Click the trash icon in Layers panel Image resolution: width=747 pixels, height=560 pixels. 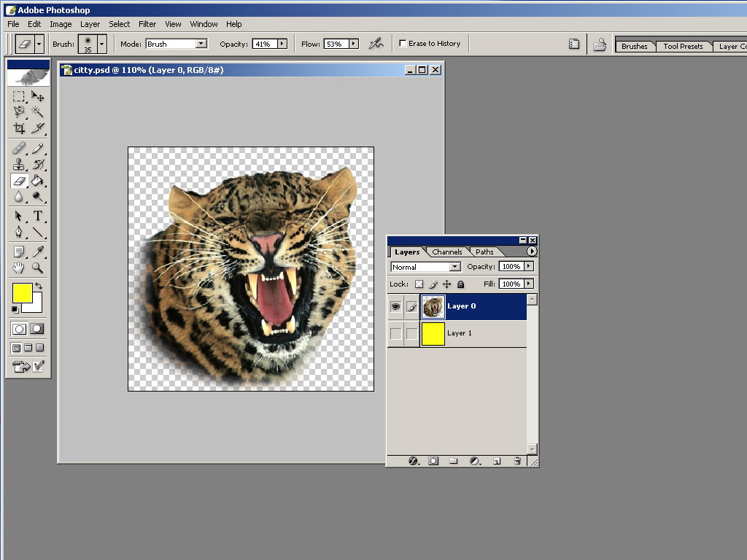tap(517, 461)
